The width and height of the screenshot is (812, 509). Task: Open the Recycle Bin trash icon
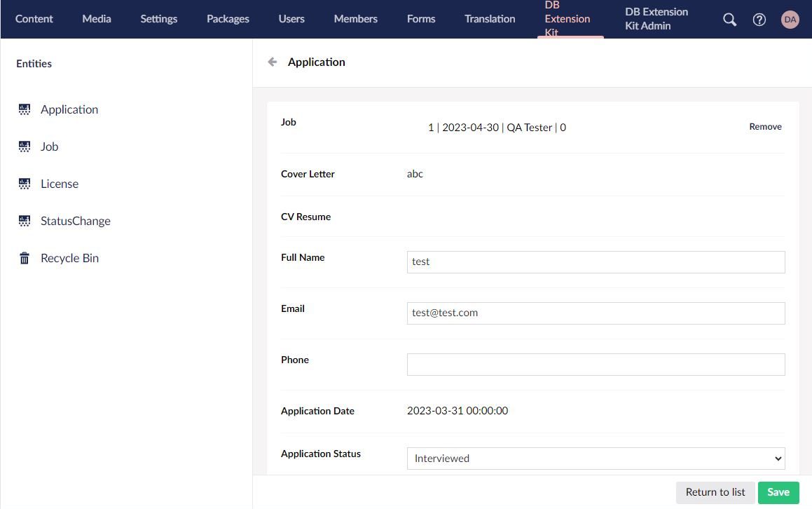click(25, 258)
